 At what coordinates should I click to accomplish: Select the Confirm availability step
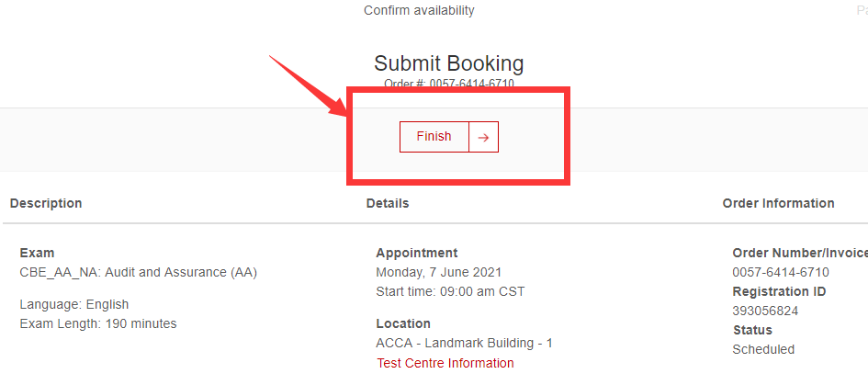pyautogui.click(x=419, y=11)
